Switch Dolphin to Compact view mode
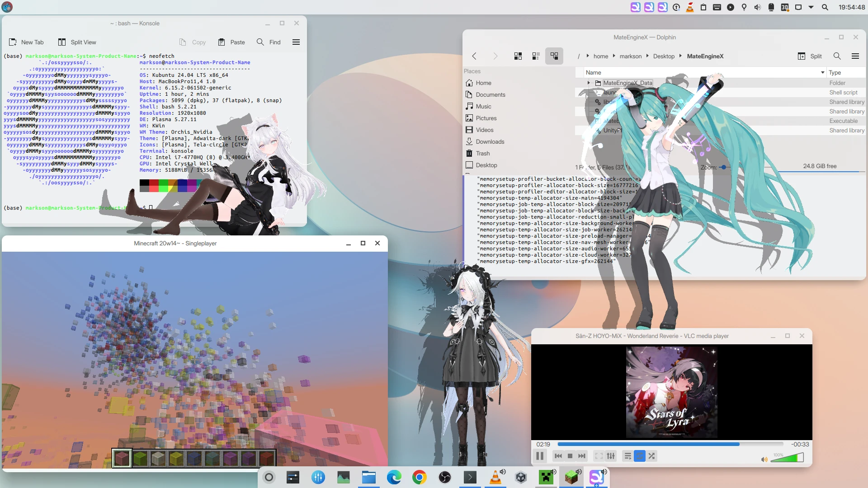The image size is (868, 488). tap(536, 56)
